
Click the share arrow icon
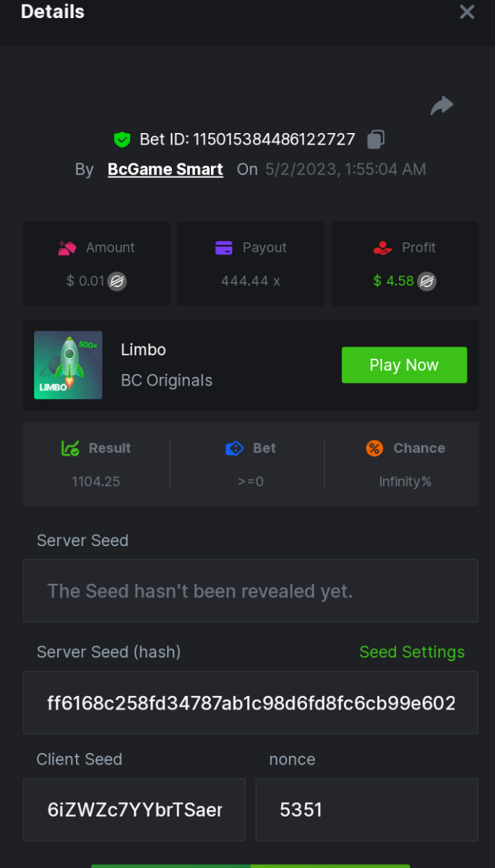[442, 106]
